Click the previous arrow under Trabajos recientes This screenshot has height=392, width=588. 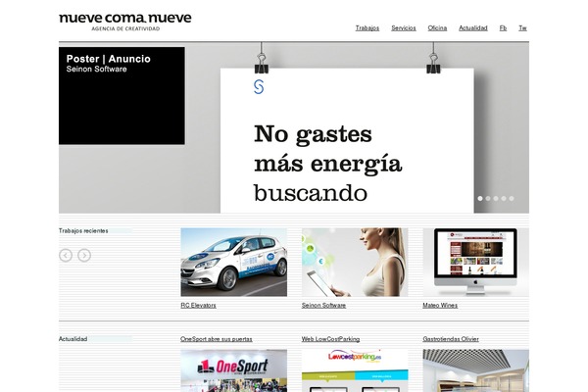66,256
